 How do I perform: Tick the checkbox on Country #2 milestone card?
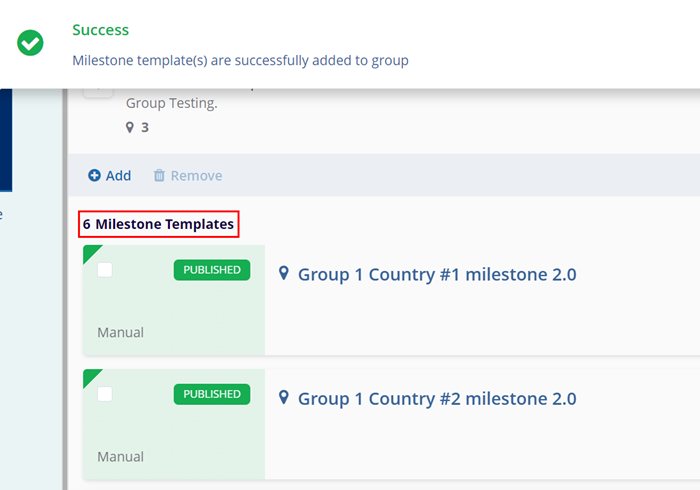point(105,394)
